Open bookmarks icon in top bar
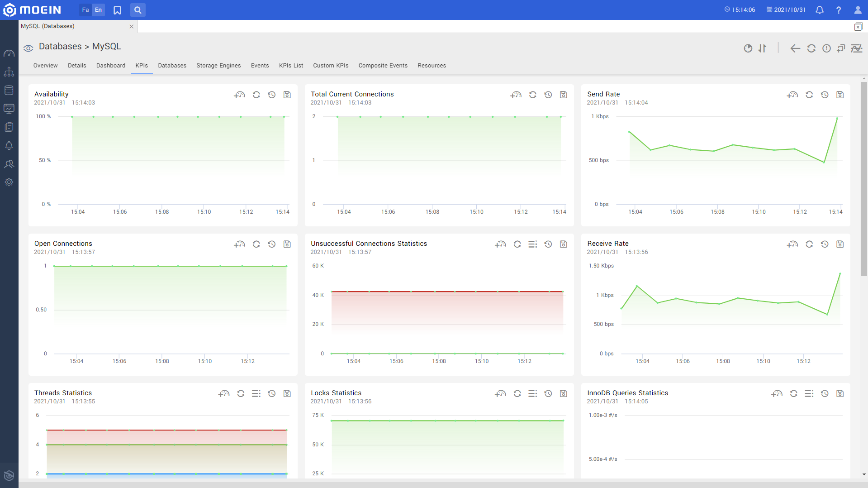Viewport: 868px width, 488px height. [x=117, y=10]
